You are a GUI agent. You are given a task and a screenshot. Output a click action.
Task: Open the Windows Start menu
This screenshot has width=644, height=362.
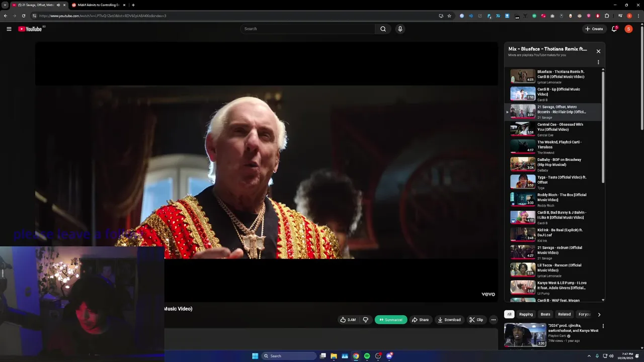pyautogui.click(x=255, y=356)
